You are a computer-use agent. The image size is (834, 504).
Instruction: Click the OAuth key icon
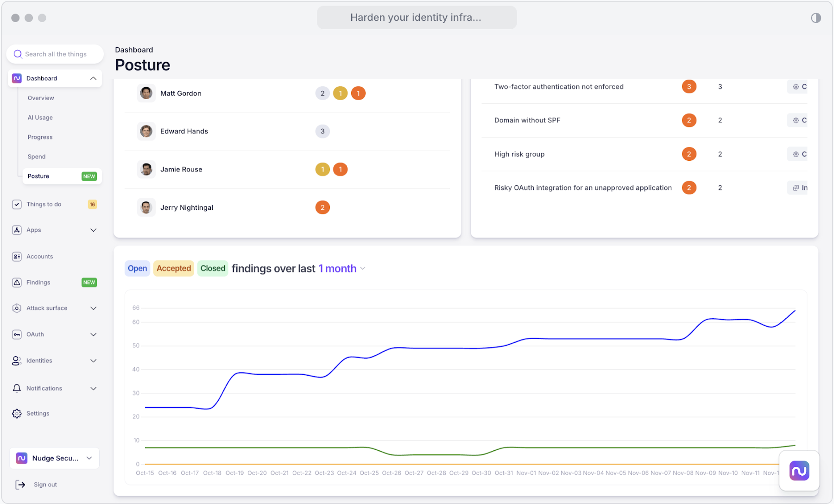[x=17, y=334]
